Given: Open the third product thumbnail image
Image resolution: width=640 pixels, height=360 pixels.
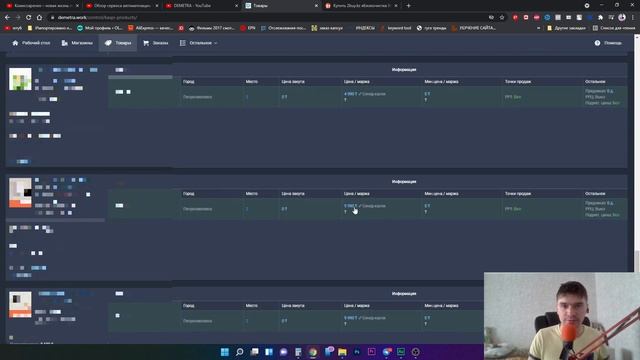Looking at the screenshot, I should click(x=20, y=304).
